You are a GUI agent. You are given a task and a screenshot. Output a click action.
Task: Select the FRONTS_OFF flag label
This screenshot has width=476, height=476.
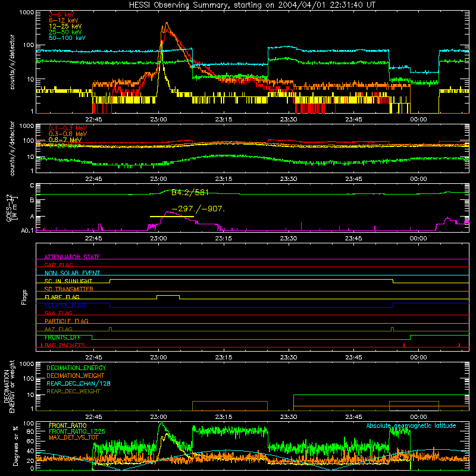62,337
